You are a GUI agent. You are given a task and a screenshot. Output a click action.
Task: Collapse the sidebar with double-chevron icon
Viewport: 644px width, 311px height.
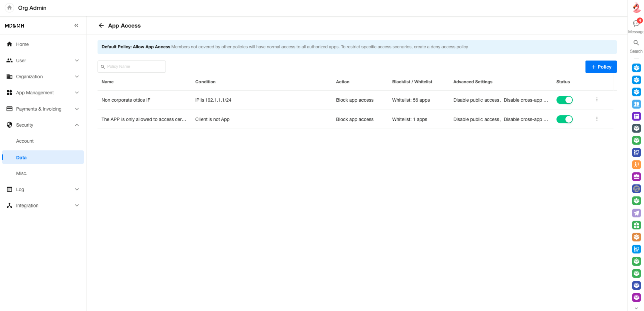[76, 25]
